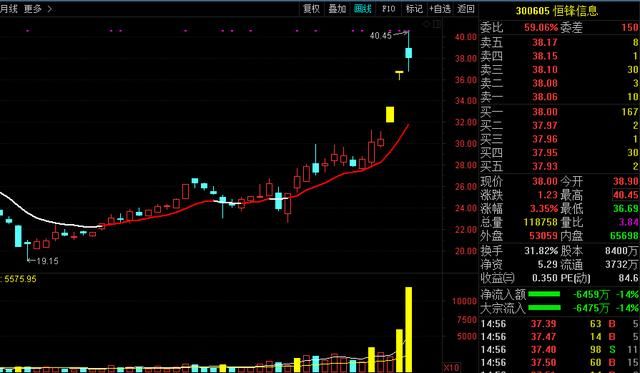The width and height of the screenshot is (640, 373).
Task: Open F10 company info
Action: [x=389, y=9]
